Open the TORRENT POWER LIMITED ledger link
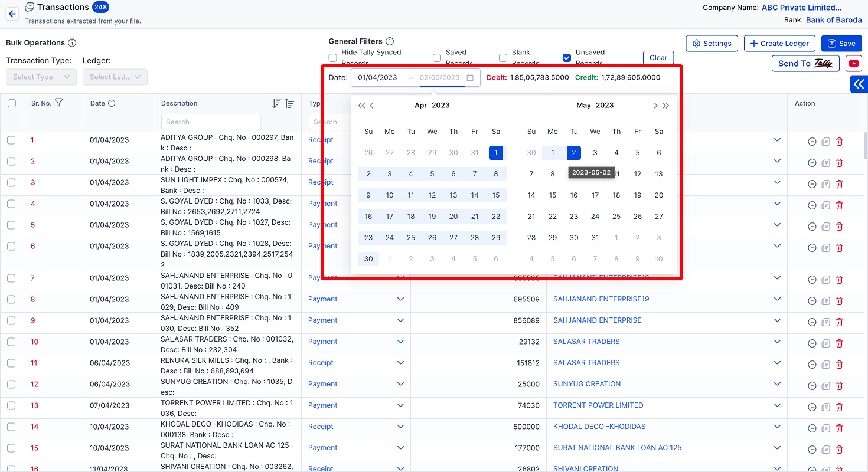The width and height of the screenshot is (868, 472). 598,405
